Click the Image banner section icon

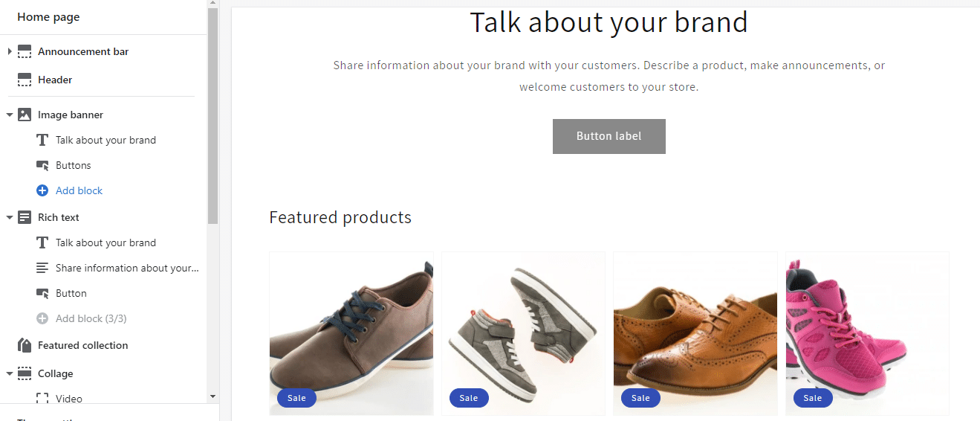25,115
